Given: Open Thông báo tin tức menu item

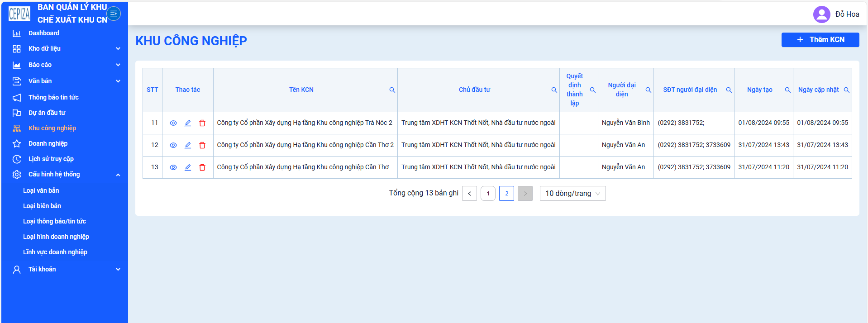Looking at the screenshot, I should pyautogui.click(x=53, y=97).
